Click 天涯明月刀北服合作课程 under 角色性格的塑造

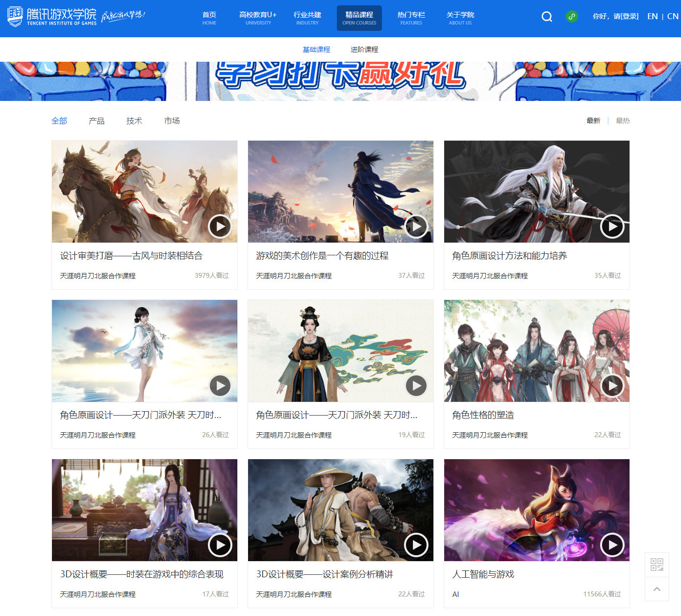(490, 435)
